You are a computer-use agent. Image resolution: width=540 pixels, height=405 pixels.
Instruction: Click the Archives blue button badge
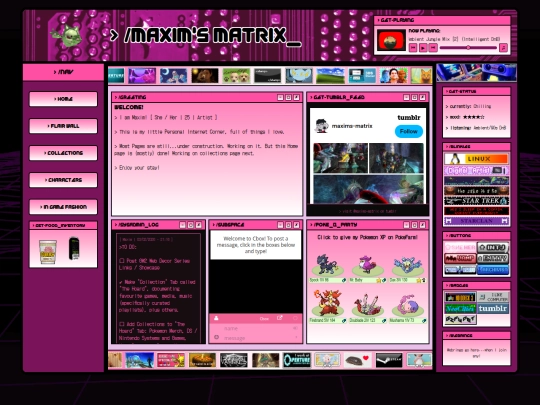tap(493, 269)
